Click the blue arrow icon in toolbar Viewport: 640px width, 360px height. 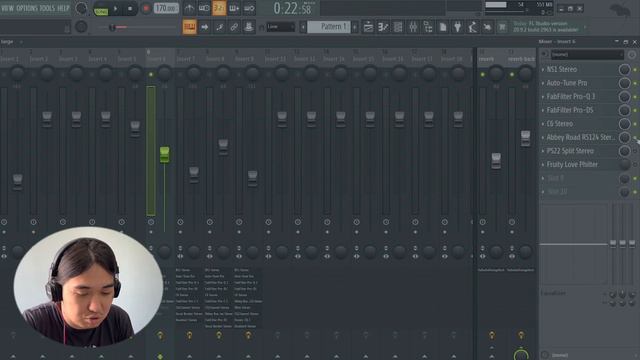coord(204,27)
